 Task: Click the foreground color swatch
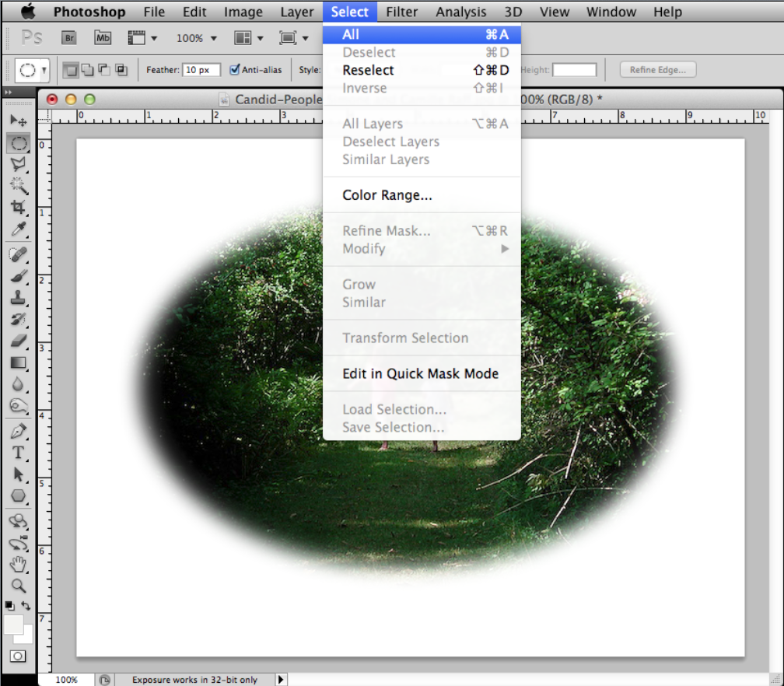pos(13,624)
